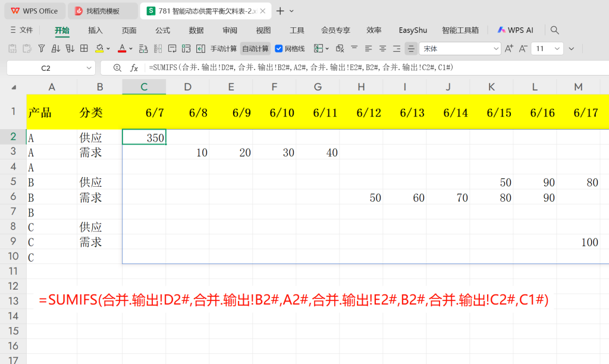Click the search magnifier icon
This screenshot has height=364, width=609.
[555, 30]
